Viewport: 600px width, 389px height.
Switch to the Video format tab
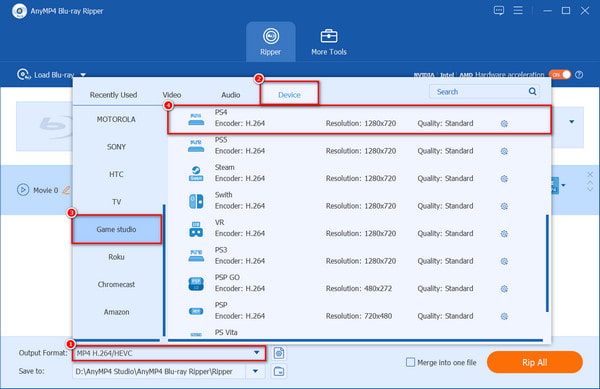point(171,95)
